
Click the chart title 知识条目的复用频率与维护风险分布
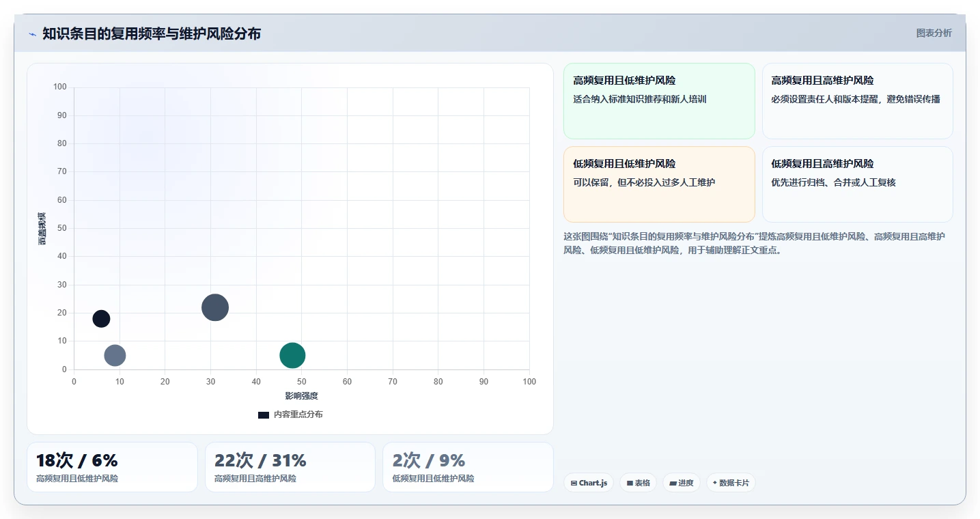click(x=152, y=34)
